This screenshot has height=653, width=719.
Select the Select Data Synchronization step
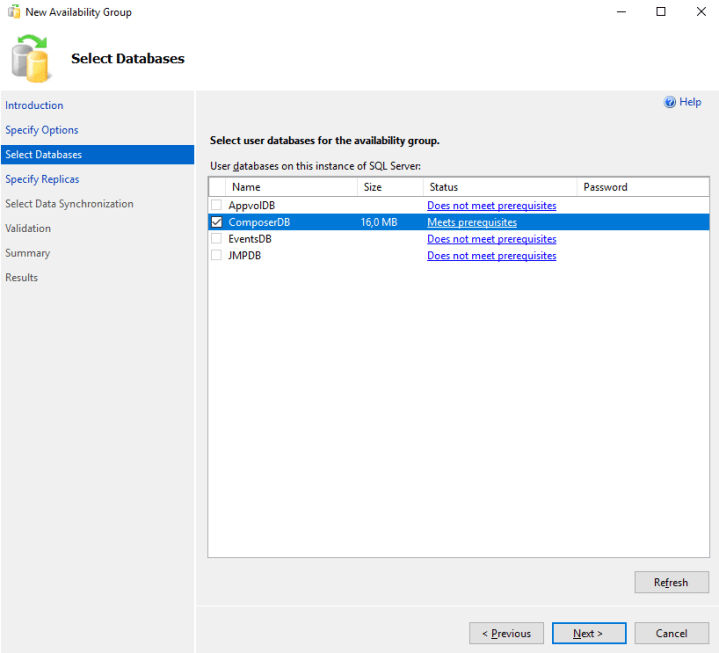pyautogui.click(x=69, y=204)
